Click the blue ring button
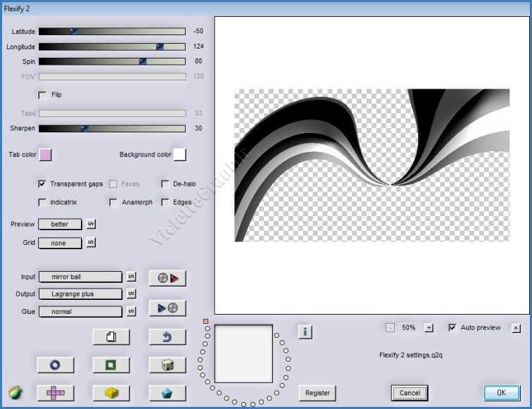The height and width of the screenshot is (409, 532). click(x=55, y=365)
